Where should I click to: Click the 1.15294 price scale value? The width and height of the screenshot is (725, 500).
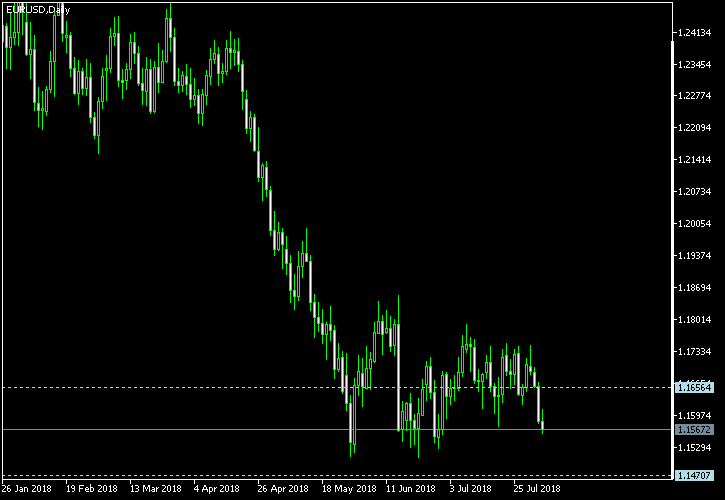coord(694,447)
